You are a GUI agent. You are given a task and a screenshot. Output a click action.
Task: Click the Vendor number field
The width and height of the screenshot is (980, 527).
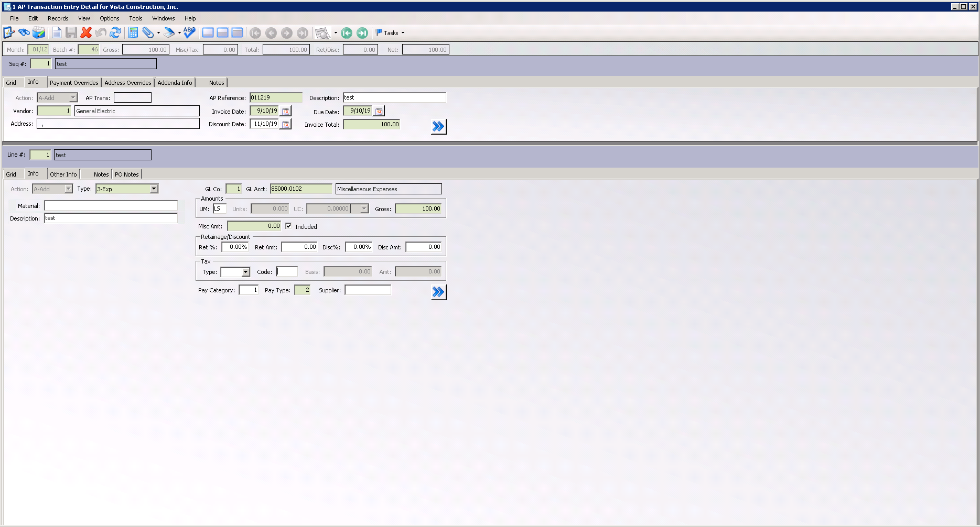tap(54, 111)
